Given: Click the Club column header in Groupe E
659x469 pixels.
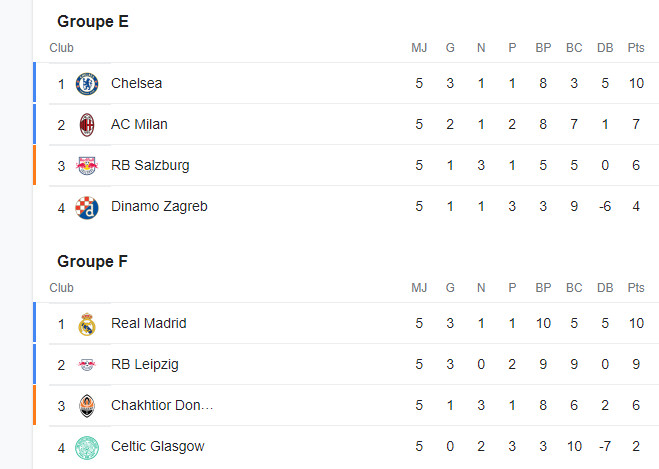Looking at the screenshot, I should 61,48.
